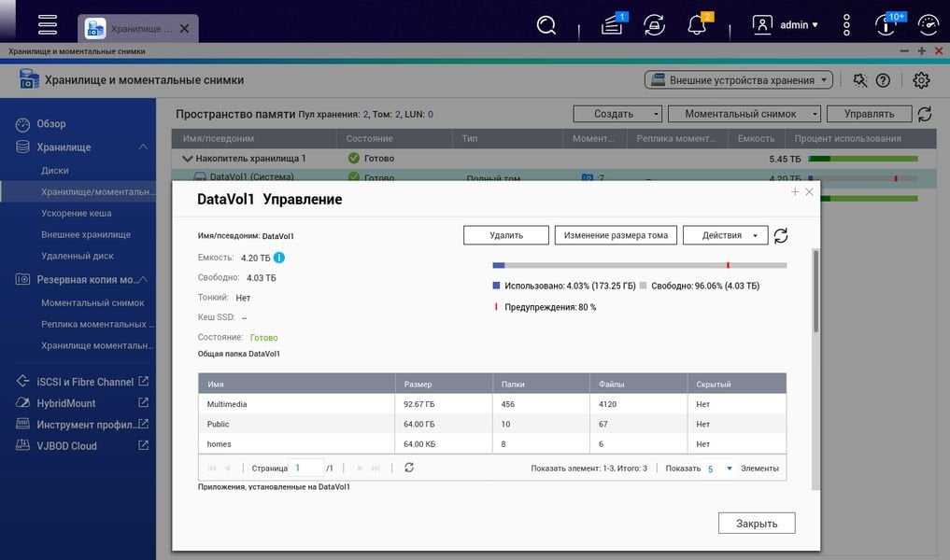Click the Закрыть button
This screenshot has width=950, height=560.
pyautogui.click(x=757, y=523)
